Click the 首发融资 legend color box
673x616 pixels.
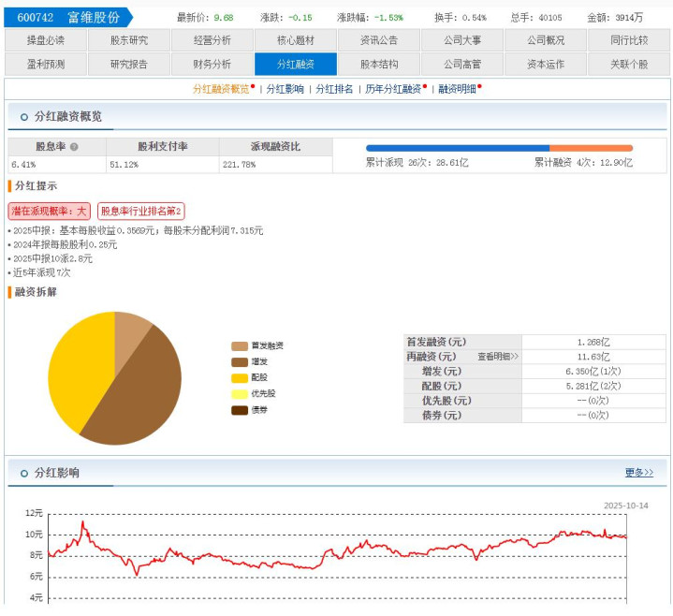tap(240, 346)
